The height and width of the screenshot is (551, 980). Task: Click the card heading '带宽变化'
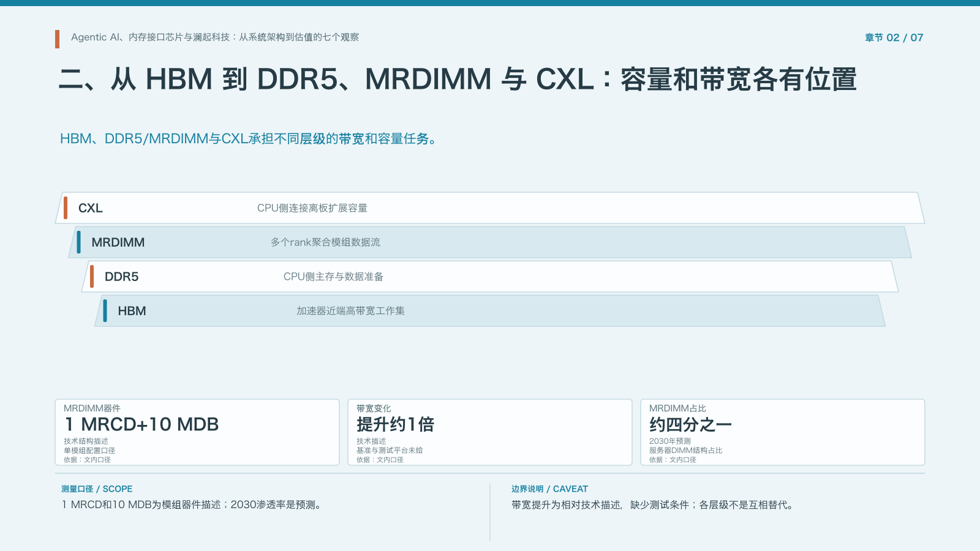pyautogui.click(x=374, y=408)
